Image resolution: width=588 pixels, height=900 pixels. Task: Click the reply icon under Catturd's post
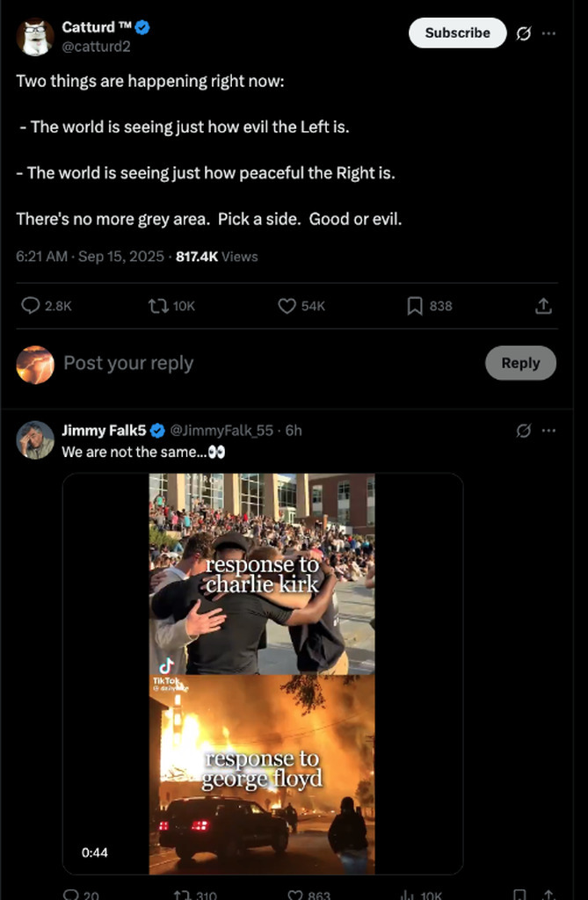coord(31,306)
